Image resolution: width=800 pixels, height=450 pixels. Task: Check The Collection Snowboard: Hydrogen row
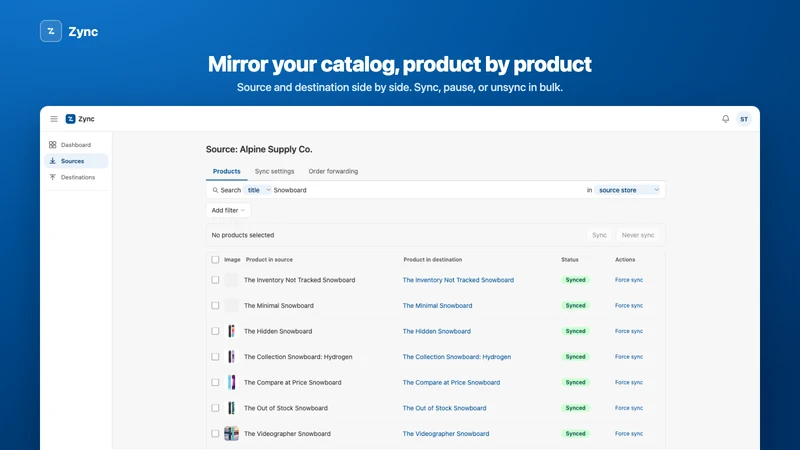215,357
